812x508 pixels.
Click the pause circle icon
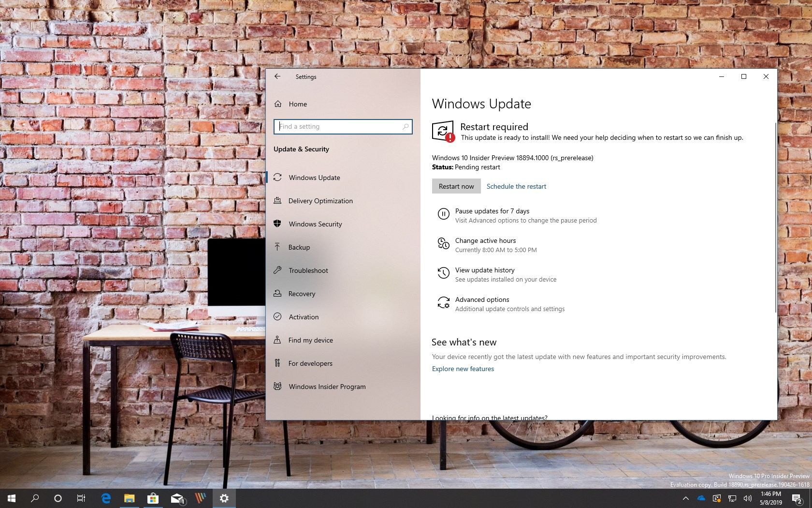[443, 214]
